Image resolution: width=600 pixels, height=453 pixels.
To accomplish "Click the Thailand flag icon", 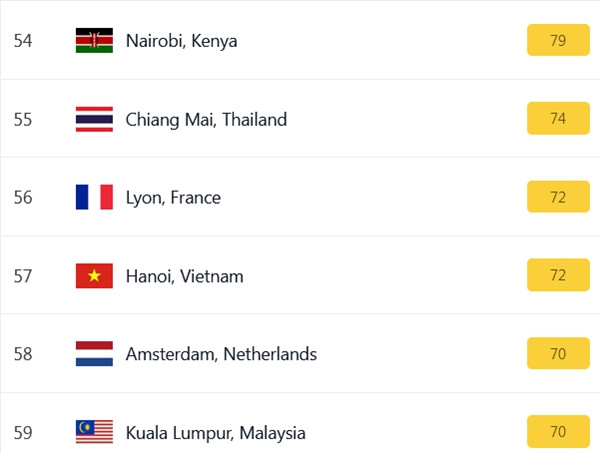I will [x=94, y=119].
